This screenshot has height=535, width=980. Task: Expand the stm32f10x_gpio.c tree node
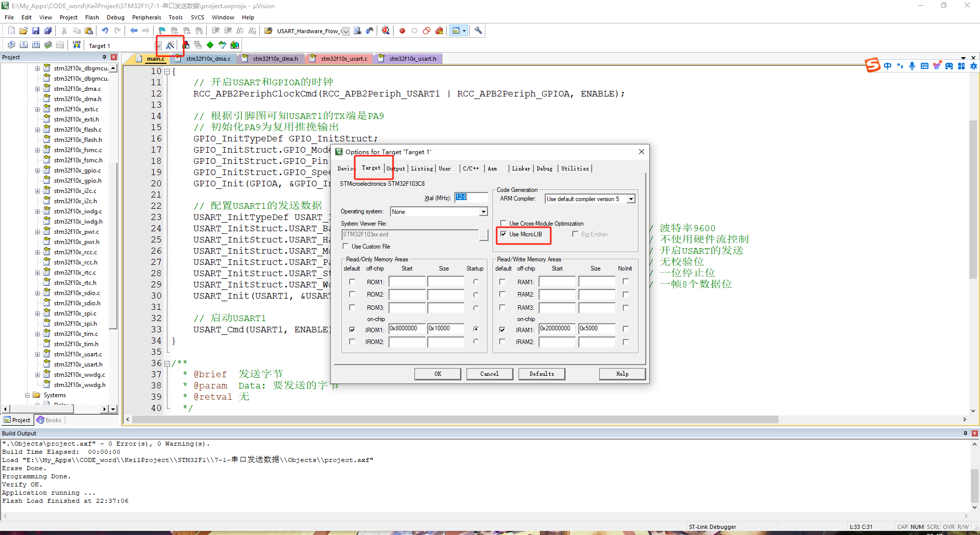(x=37, y=171)
